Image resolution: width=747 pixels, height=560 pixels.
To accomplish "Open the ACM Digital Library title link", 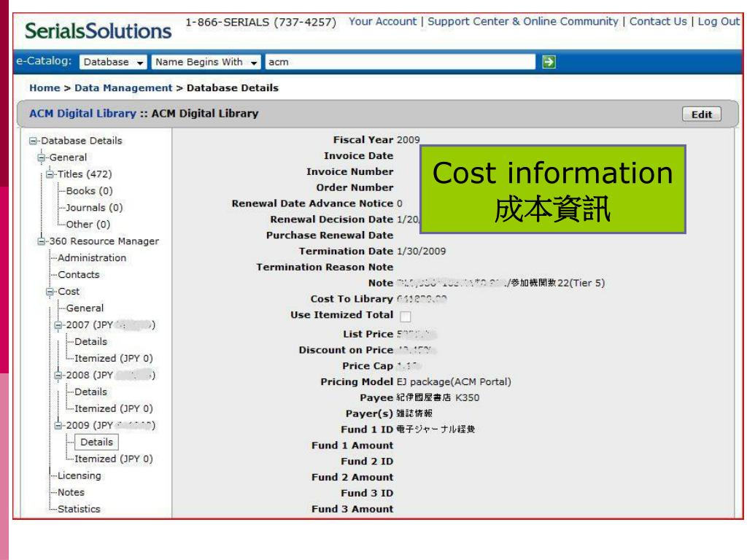I will 83,113.
